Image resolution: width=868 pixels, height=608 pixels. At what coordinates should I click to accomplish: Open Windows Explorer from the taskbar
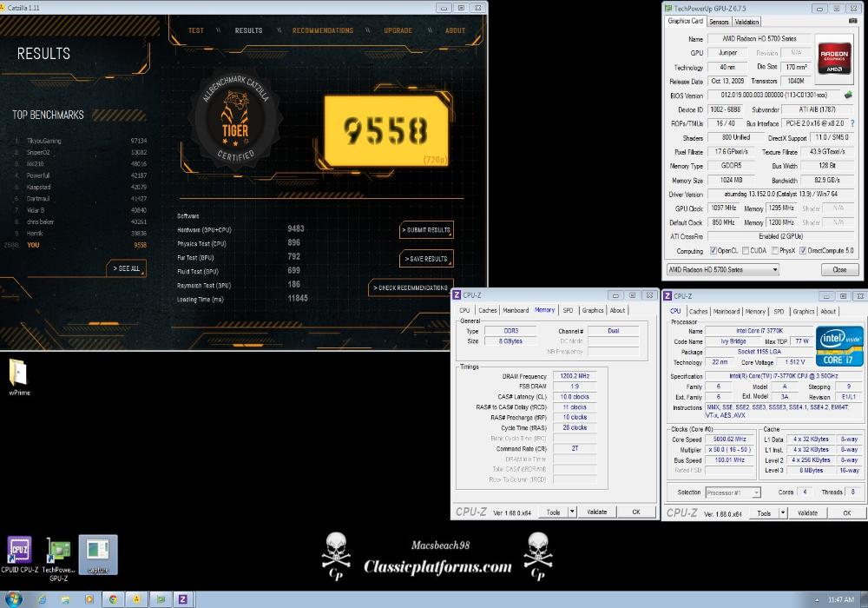(x=65, y=599)
